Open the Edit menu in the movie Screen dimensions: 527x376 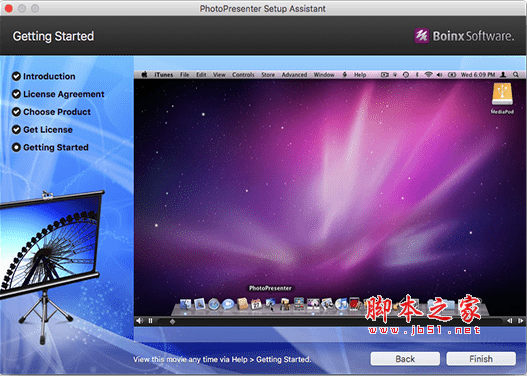[201, 75]
